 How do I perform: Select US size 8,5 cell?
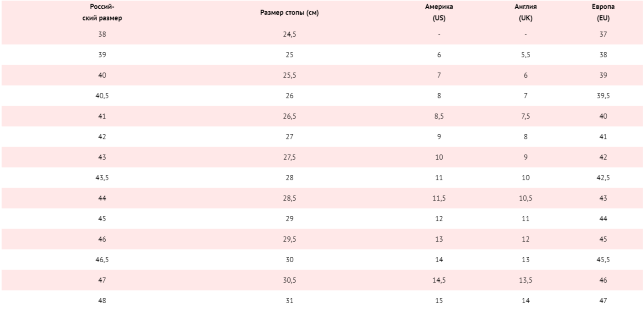[x=439, y=116]
